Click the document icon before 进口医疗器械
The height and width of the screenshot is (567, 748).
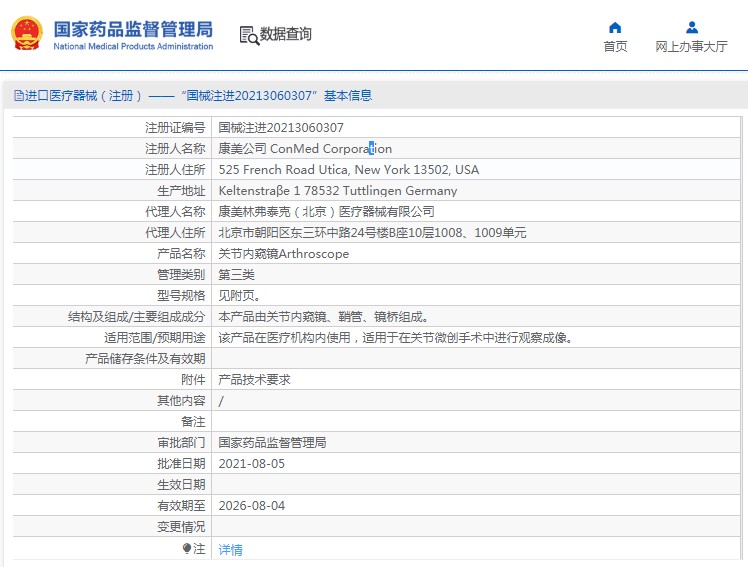click(19, 96)
